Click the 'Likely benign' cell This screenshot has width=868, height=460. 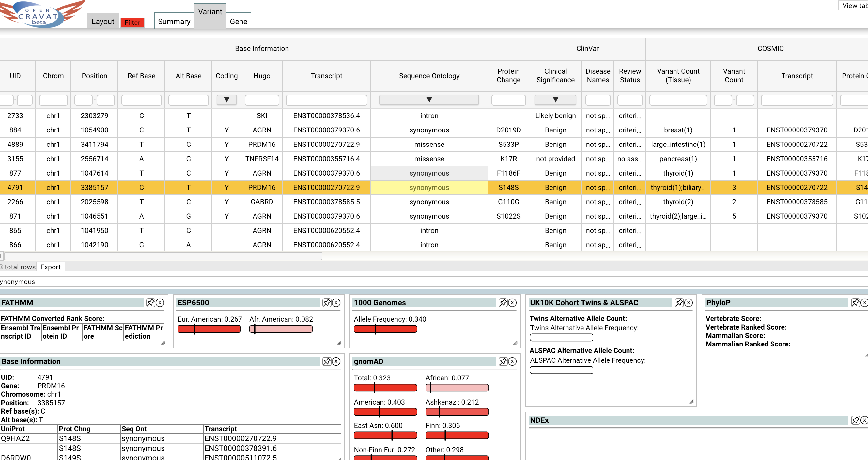(x=555, y=115)
